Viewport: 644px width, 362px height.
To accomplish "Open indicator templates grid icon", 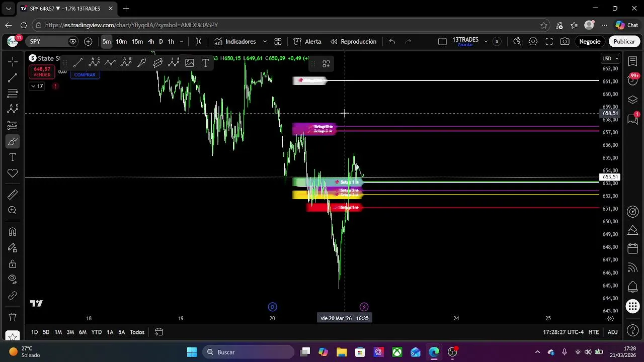I will 278,42.
